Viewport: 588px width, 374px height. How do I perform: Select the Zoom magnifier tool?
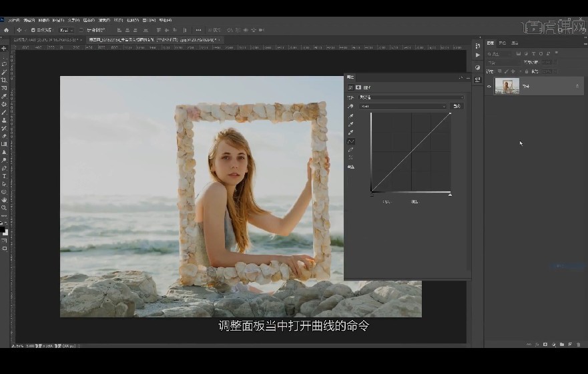(x=4, y=207)
